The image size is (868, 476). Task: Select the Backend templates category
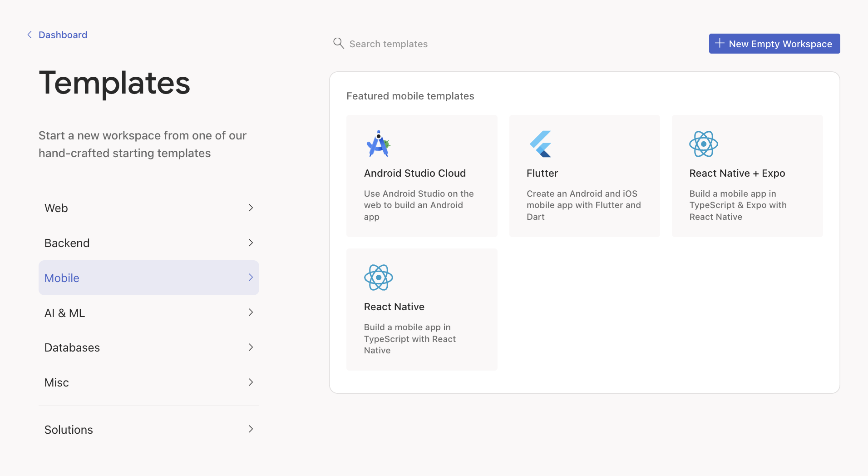(149, 243)
